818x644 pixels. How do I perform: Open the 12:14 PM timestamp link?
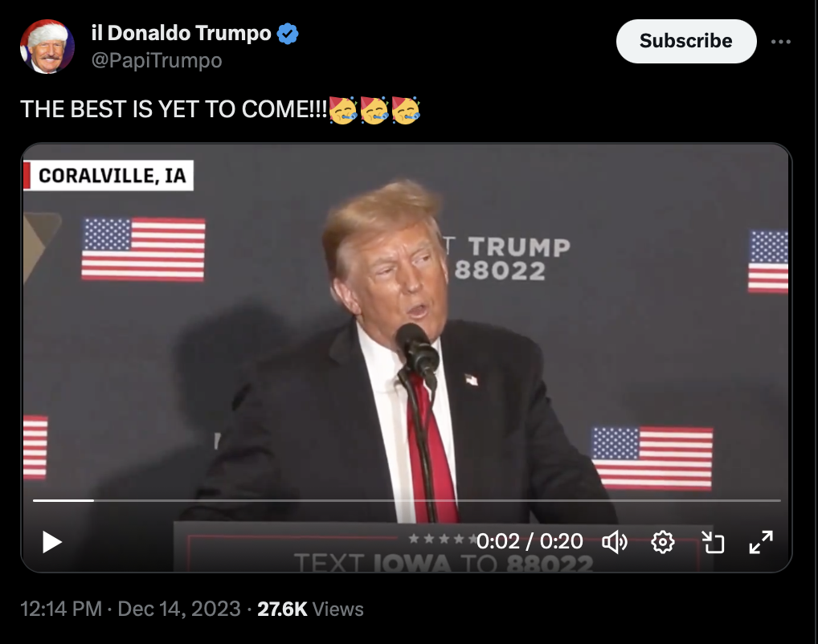click(60, 609)
